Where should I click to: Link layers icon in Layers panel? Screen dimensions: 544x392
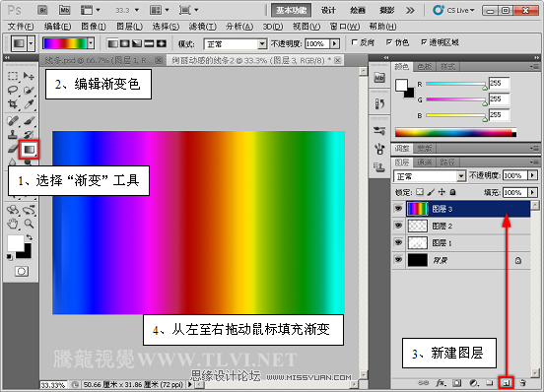coord(423,382)
